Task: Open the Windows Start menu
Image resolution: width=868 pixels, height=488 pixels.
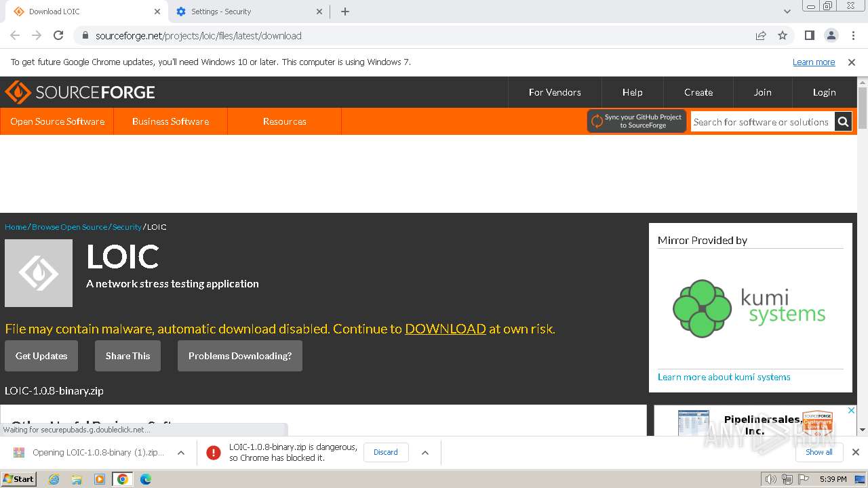Action: coord(19,479)
